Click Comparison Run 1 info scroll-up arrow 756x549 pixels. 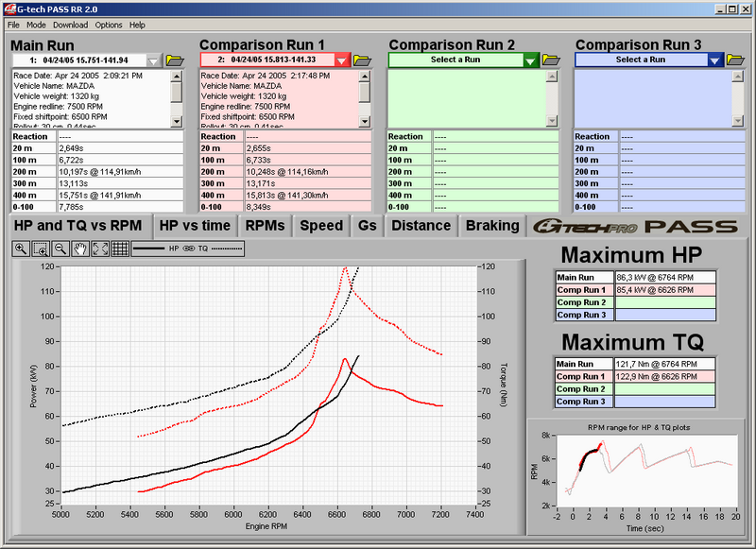pos(365,77)
